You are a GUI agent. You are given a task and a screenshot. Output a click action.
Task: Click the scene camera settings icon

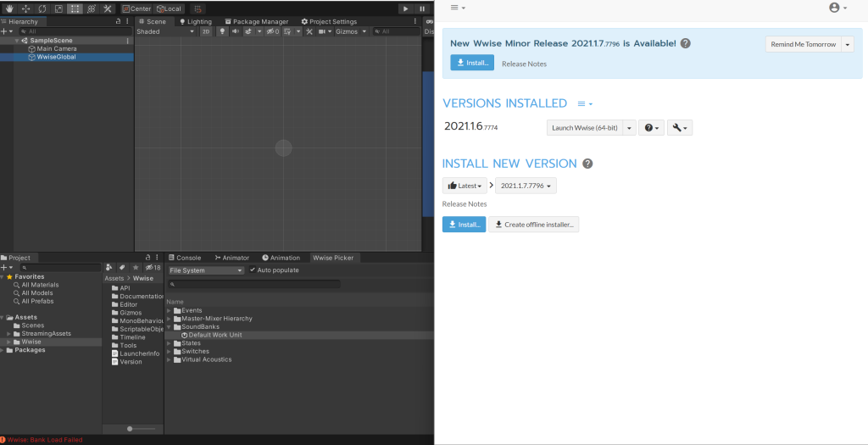(321, 31)
